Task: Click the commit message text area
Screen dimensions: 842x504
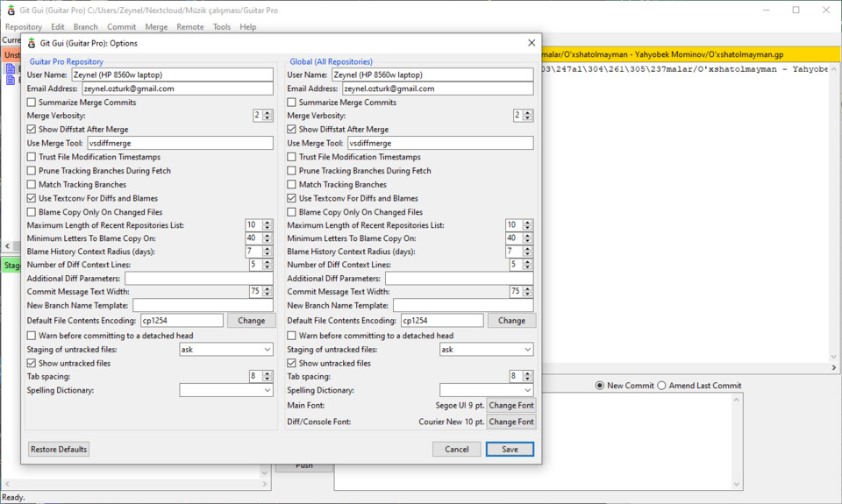Action: point(532,443)
